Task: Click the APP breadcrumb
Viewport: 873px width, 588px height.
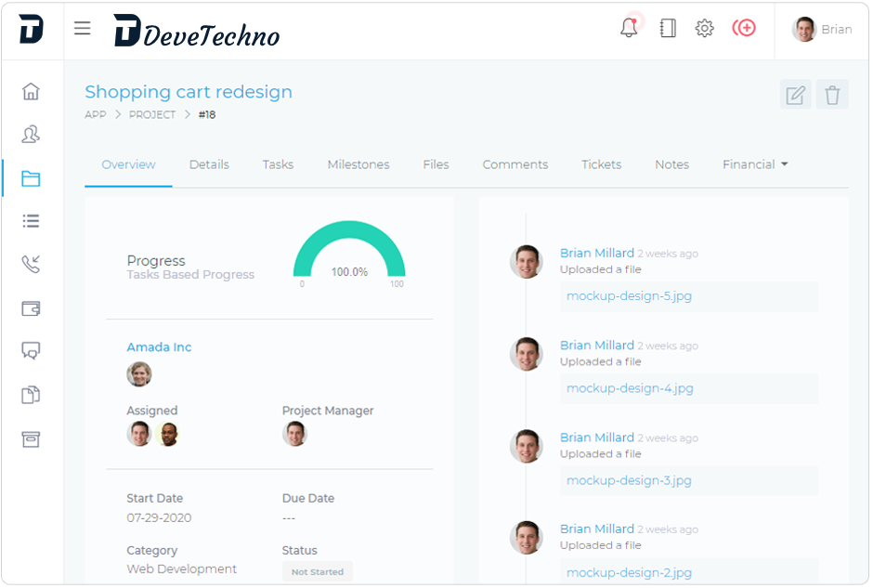Action: coord(96,114)
